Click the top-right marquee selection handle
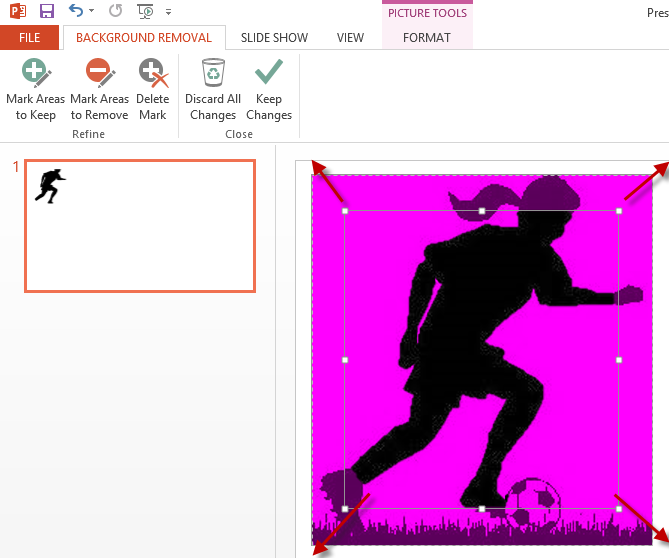 [619, 211]
